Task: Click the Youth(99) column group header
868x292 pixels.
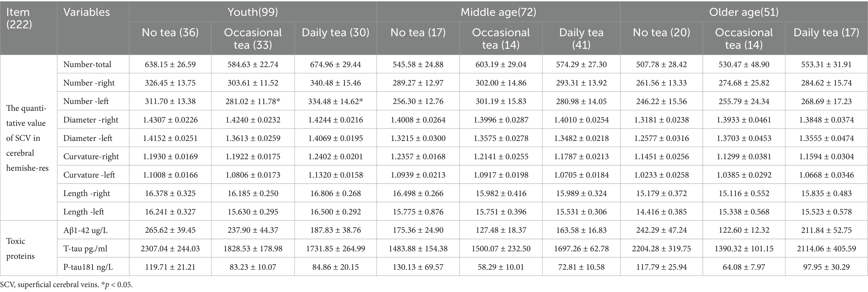Action: (x=253, y=12)
